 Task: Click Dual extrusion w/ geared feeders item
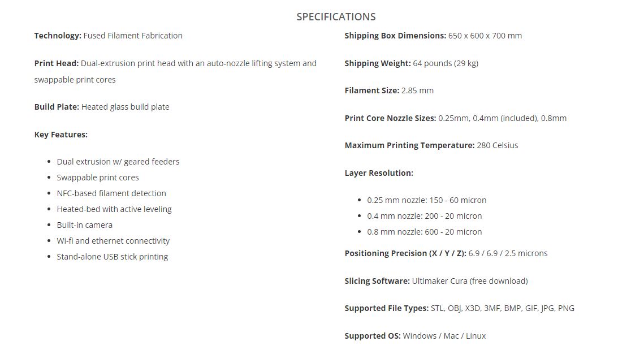118,162
